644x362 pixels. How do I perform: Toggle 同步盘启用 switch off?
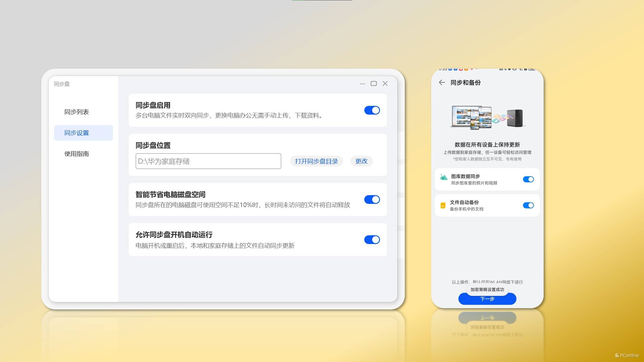point(372,110)
